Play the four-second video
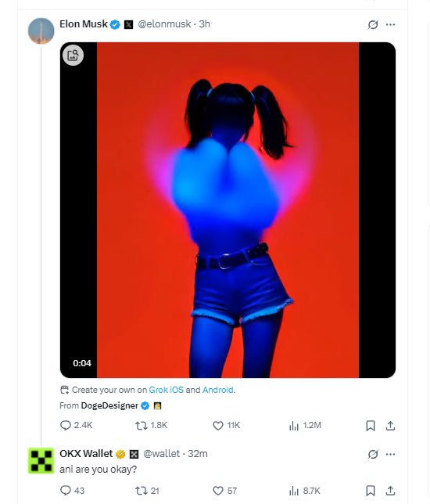430x504 pixels. pos(228,210)
